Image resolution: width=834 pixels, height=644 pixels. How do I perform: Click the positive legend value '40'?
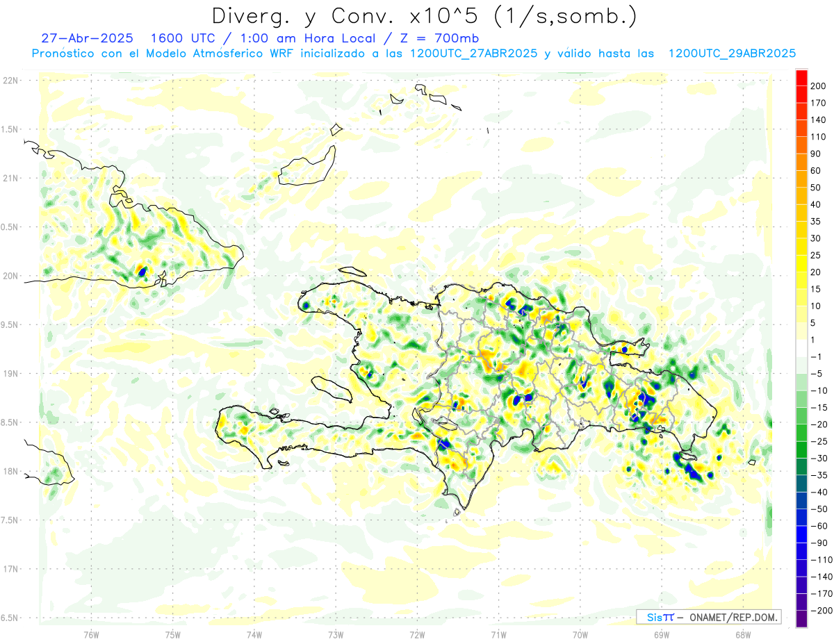click(816, 205)
